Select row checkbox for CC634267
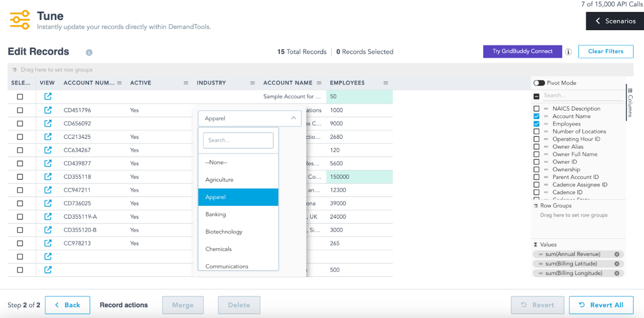This screenshot has width=644, height=318. coord(20,150)
